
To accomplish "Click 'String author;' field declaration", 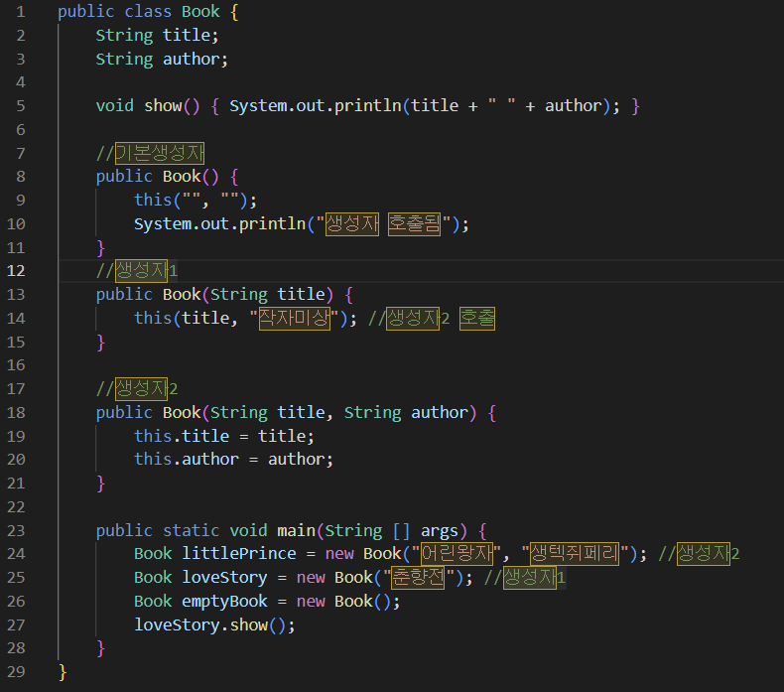I will tap(162, 59).
